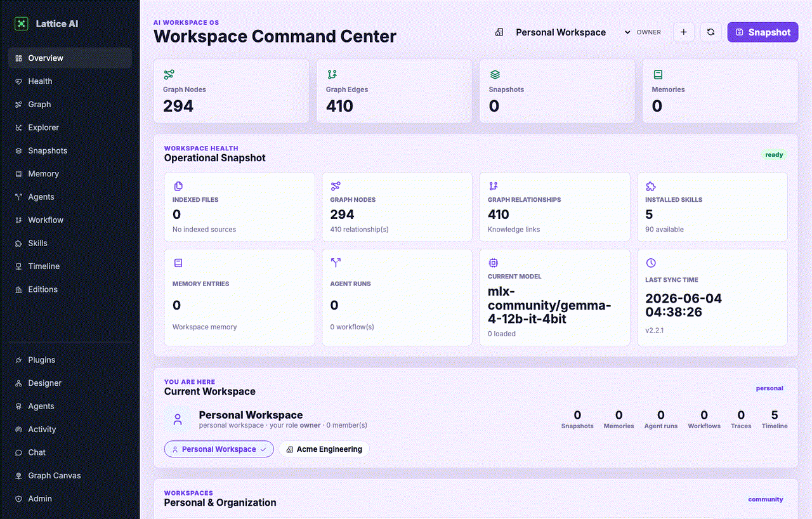
Task: Click the Graph Edges top card icon
Action: 332,75
